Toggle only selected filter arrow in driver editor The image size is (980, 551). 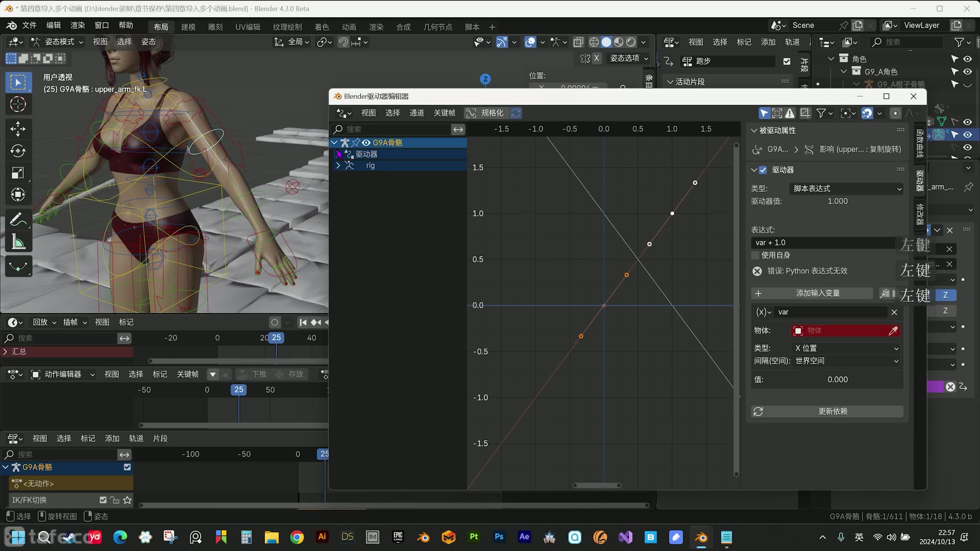[764, 113]
